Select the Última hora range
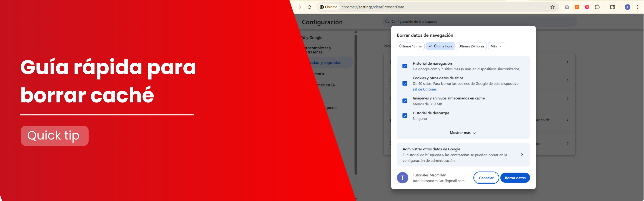 point(440,46)
